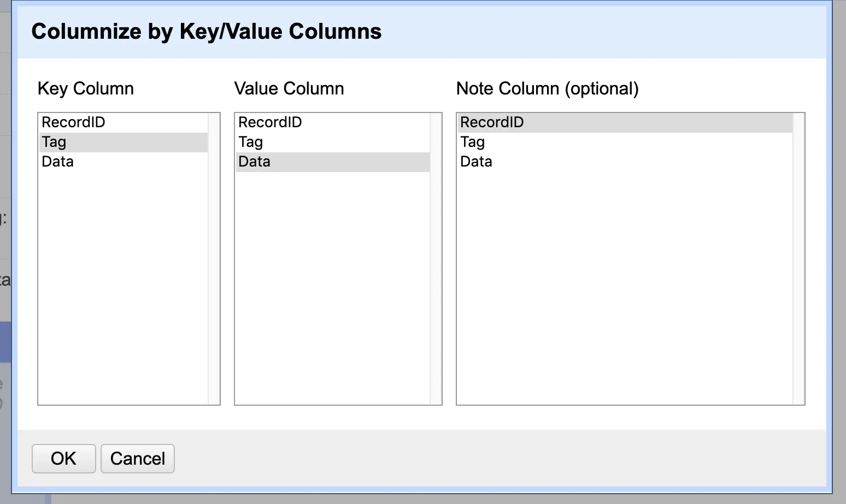Click the Note Column (optional) label
The image size is (846, 504).
click(547, 88)
